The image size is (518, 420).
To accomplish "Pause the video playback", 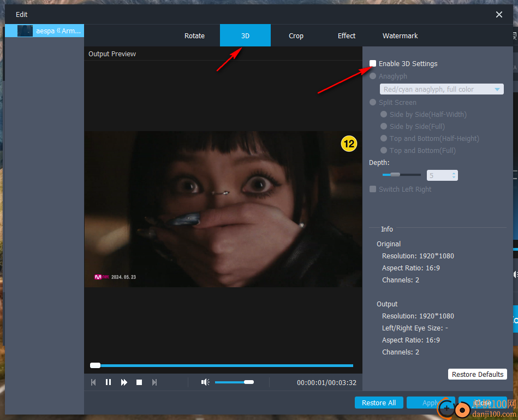I will [x=109, y=382].
